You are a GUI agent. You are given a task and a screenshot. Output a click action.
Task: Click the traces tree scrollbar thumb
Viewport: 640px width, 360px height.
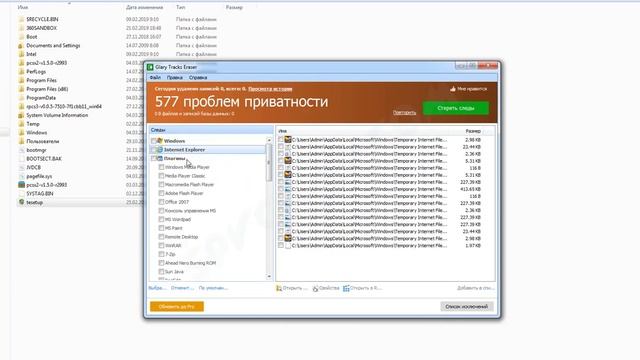(x=269, y=162)
